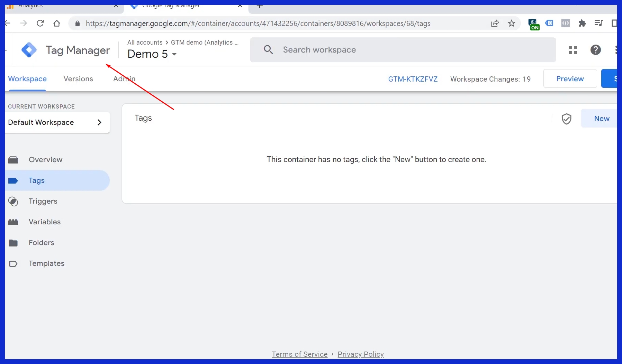Switch to the Workspace tab
This screenshot has height=364, width=622.
pos(27,79)
